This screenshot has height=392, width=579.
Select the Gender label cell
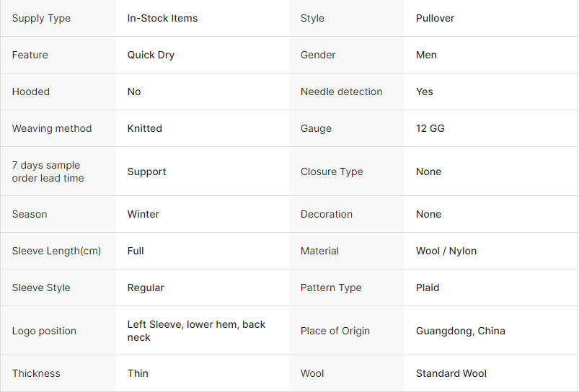[x=318, y=55]
